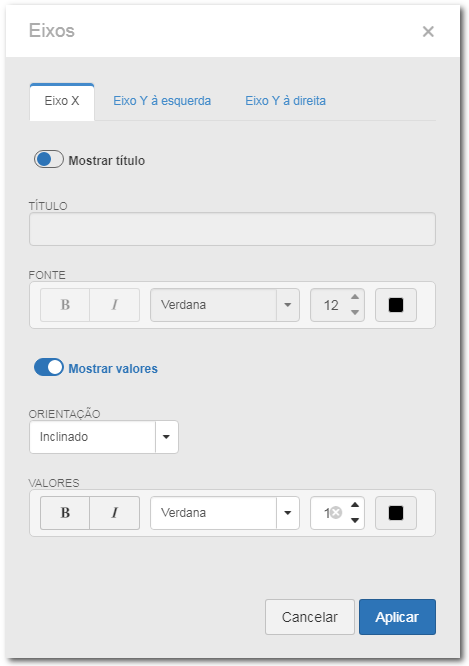Enable the Mostrar título switch
Image resolution: width=469 pixels, height=666 pixels.
(49, 160)
